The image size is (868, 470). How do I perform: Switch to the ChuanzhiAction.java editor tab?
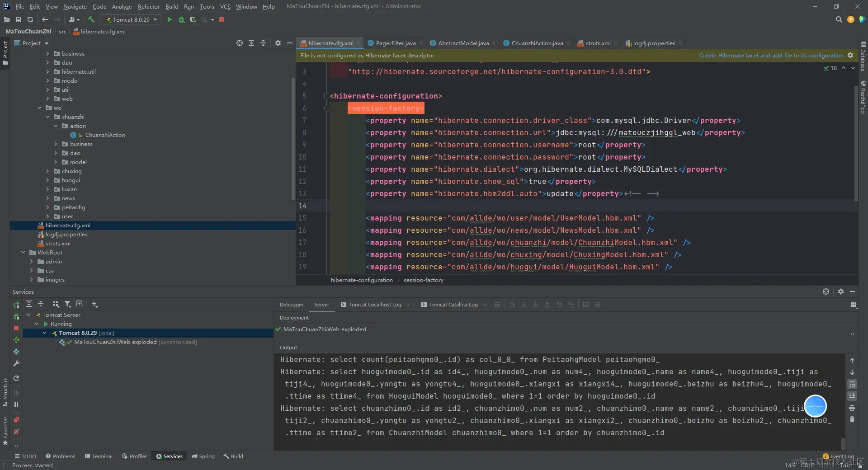click(x=537, y=43)
